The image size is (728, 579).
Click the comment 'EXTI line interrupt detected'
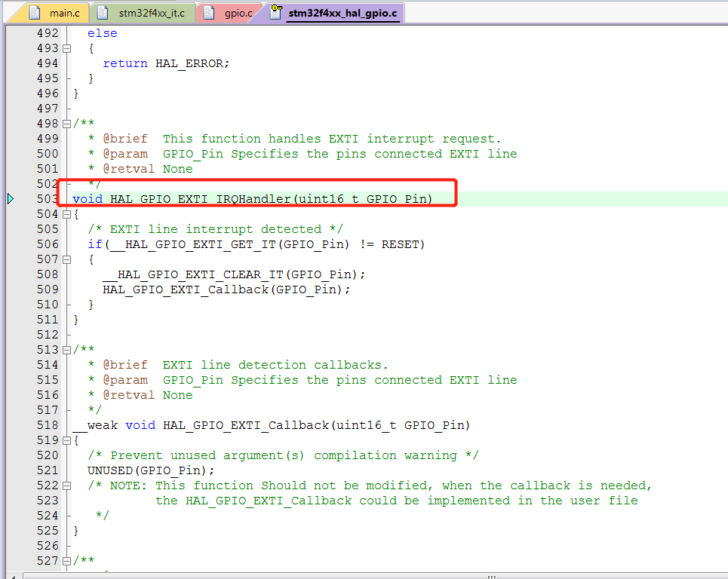(216, 229)
